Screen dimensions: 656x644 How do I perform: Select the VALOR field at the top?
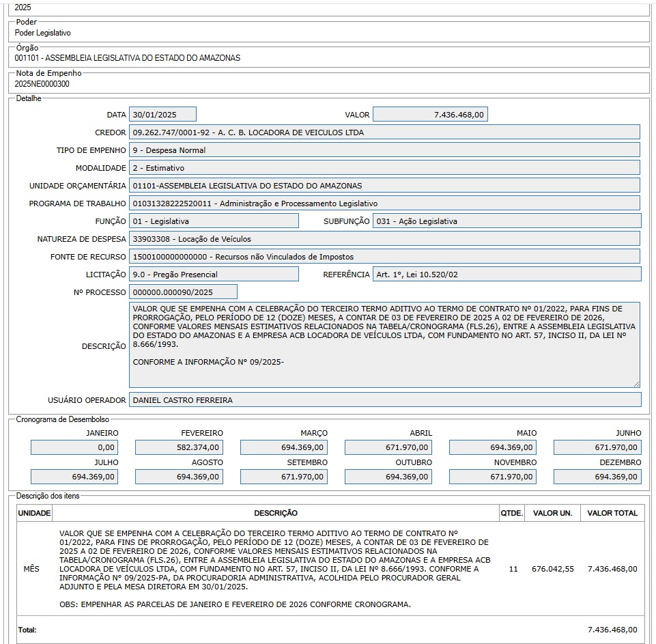(430, 115)
